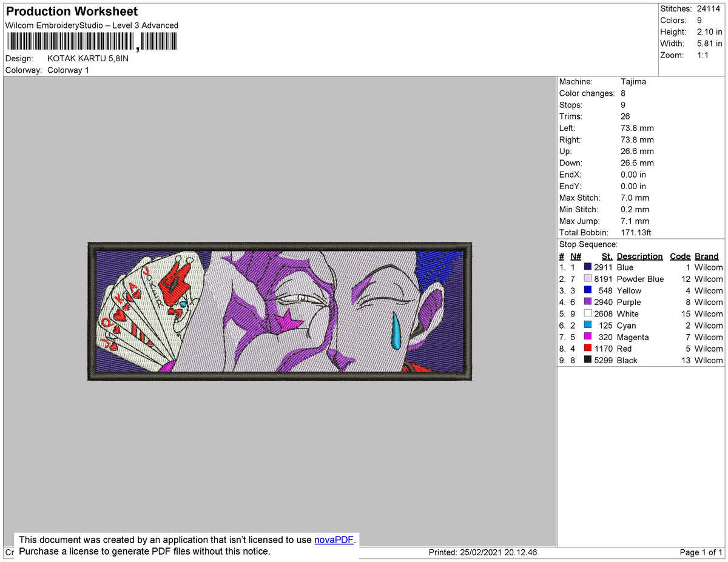Click the Brand column header
This screenshot has width=728, height=562.
[706, 256]
